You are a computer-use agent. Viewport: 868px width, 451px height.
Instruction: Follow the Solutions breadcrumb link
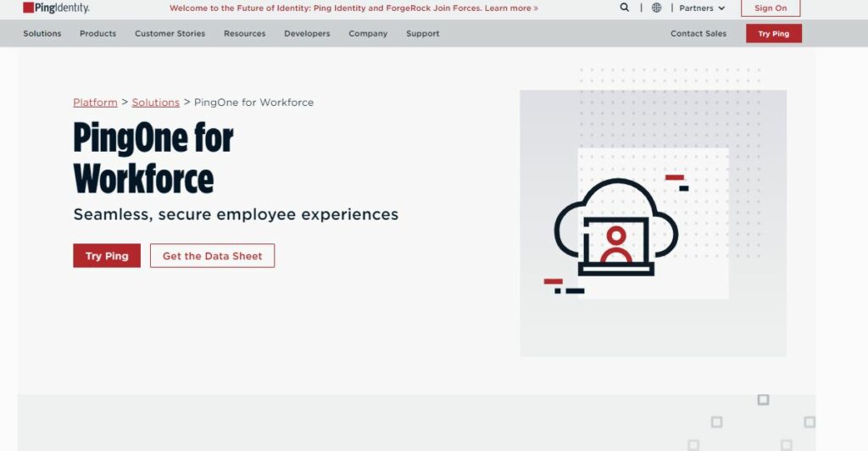click(156, 103)
